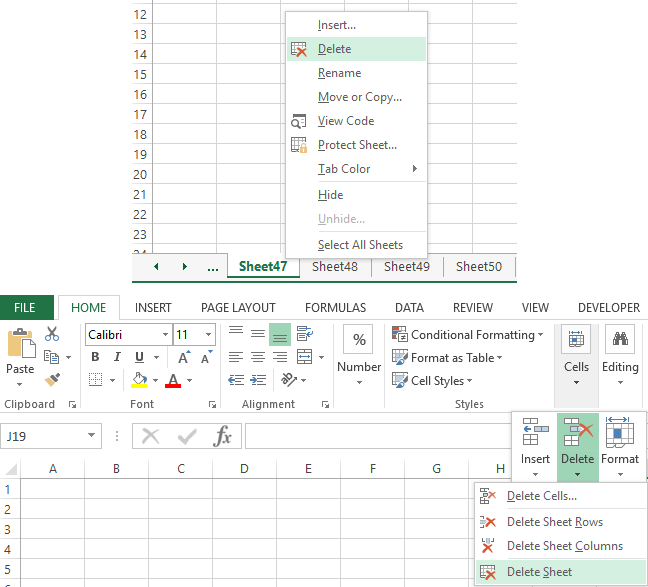Select Rename in sheet context menu
The height and width of the screenshot is (587, 648).
point(356,73)
